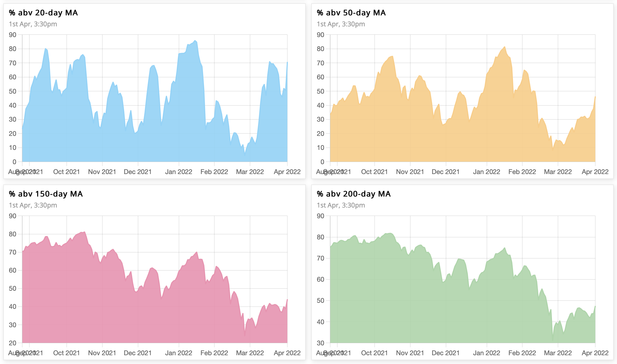The image size is (617, 364).
Task: Click the highest peak of the blue 20-day chart
Action: (195, 41)
